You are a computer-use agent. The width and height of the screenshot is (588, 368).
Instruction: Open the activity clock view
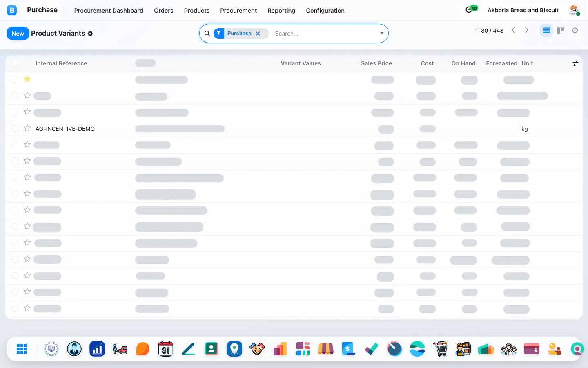[575, 30]
